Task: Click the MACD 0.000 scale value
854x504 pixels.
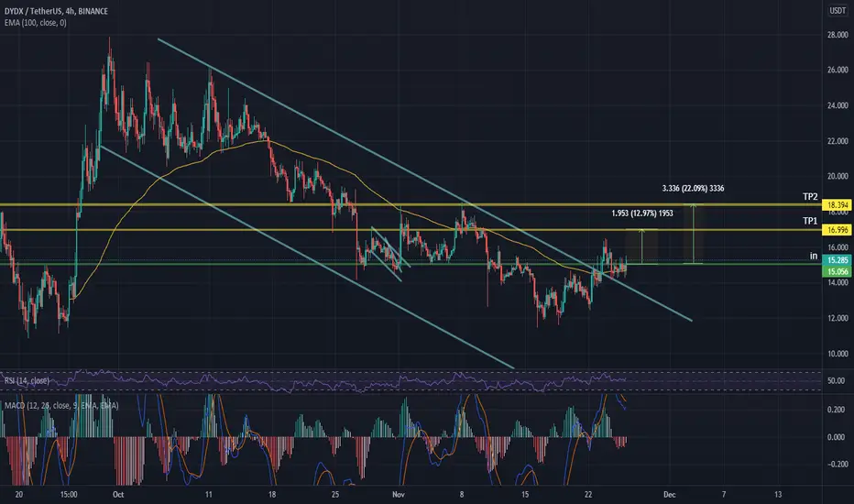Action: (836, 437)
